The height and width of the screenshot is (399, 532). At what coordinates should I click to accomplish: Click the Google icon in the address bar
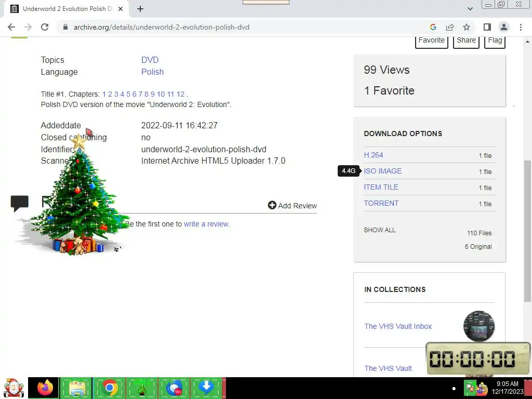click(x=433, y=27)
